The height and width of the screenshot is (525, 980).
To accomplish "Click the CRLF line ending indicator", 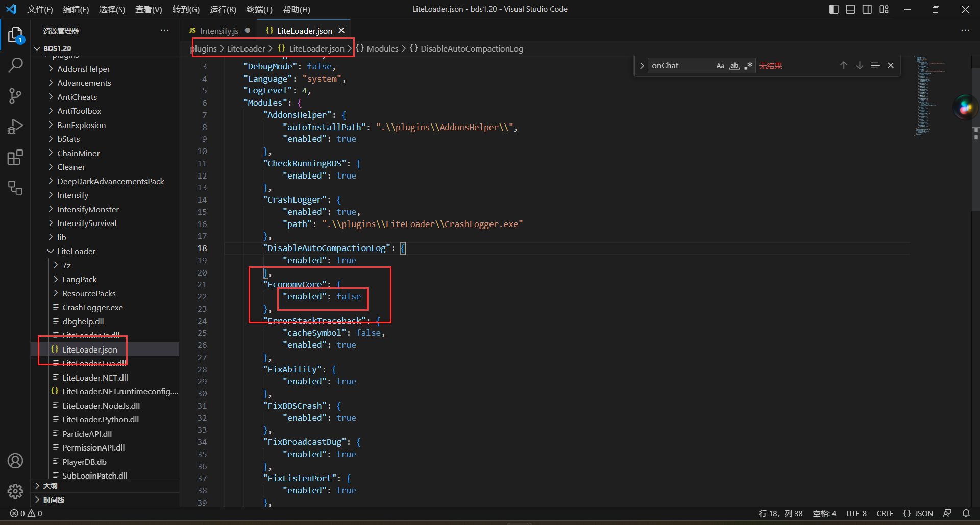I will pyautogui.click(x=885, y=513).
